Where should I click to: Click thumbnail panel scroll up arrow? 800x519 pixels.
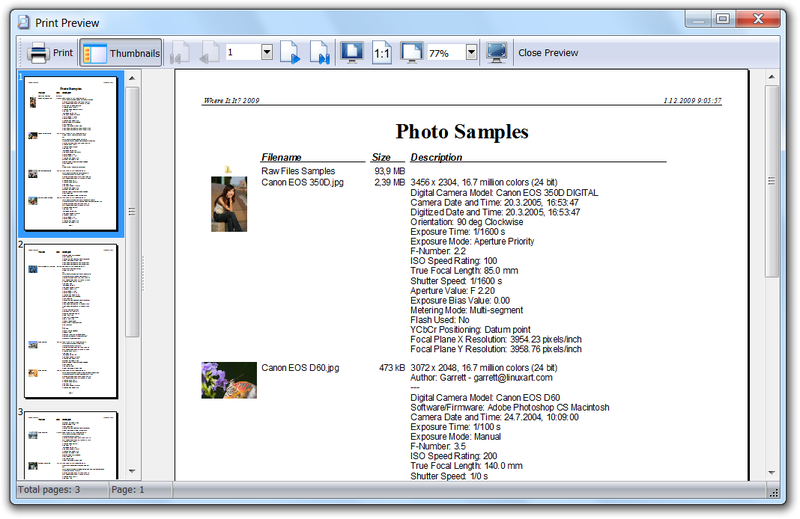132,79
